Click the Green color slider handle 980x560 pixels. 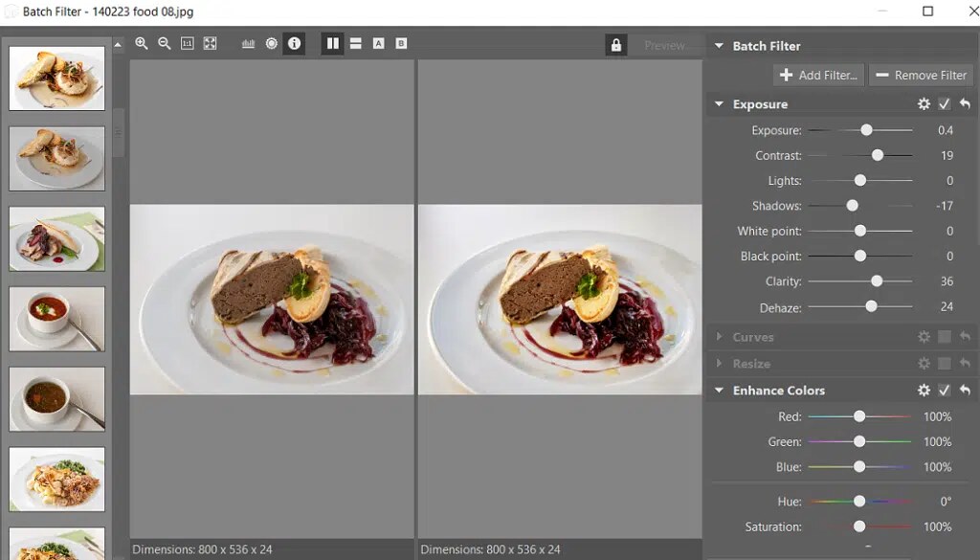(x=859, y=441)
